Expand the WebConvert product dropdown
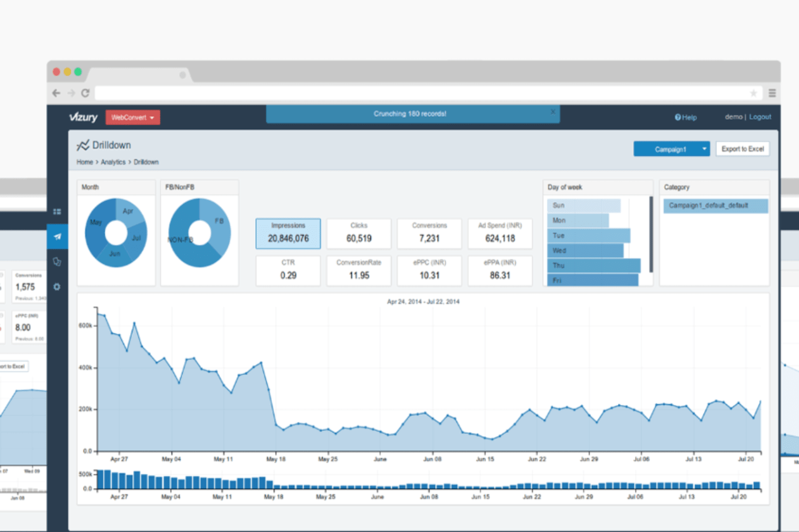Image resolution: width=799 pixels, height=532 pixels. [133, 117]
